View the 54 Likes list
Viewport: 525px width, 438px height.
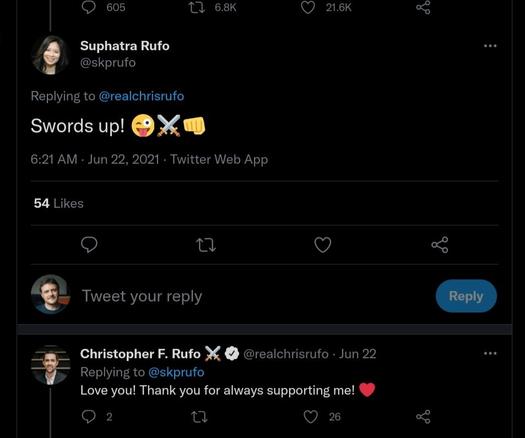[59, 203]
